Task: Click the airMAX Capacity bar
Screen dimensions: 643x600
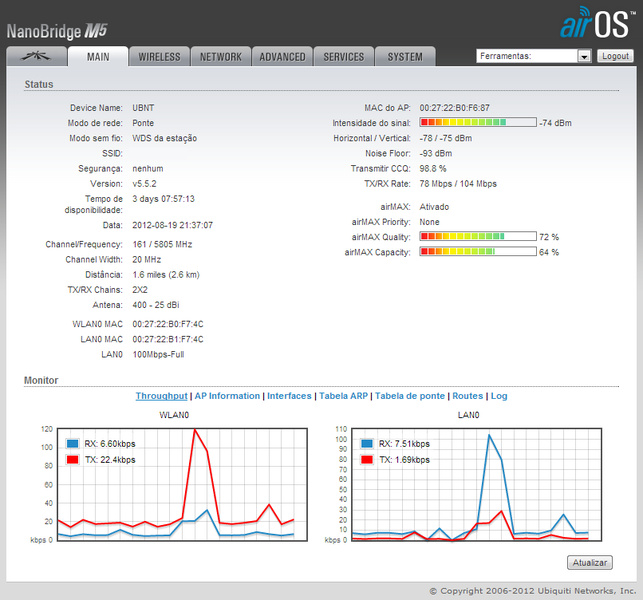Action: pos(478,251)
